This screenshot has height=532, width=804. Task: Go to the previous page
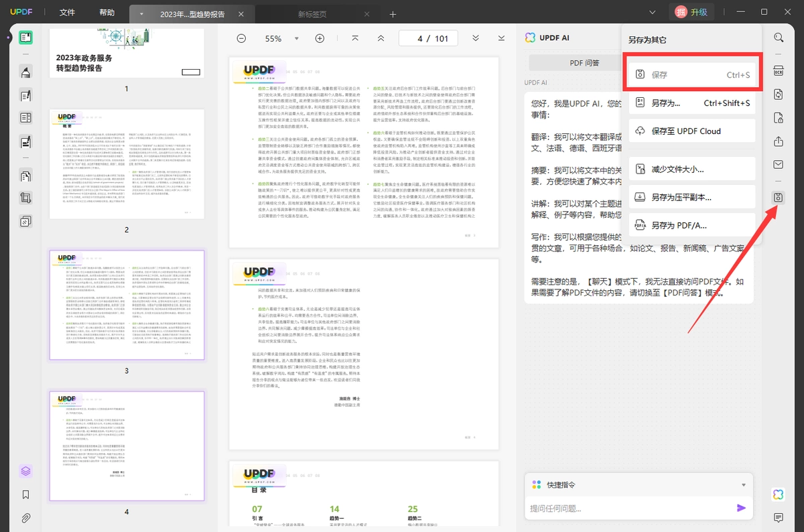(381, 38)
